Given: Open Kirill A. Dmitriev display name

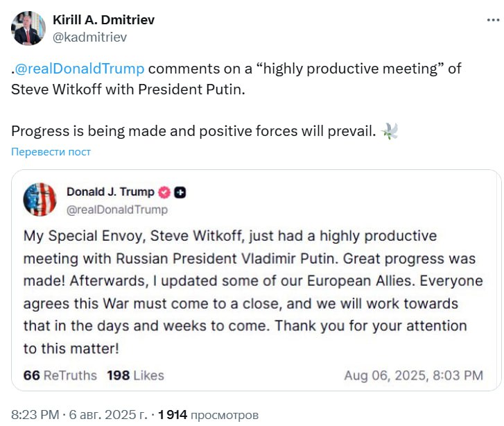Looking at the screenshot, I should click(103, 19).
